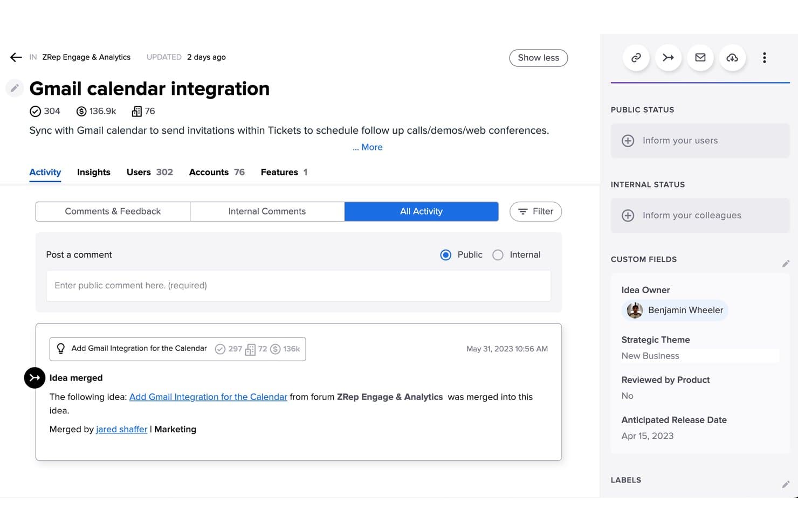Edit Labels with the pencil icon
The width and height of the screenshot is (798, 532).
(x=786, y=485)
